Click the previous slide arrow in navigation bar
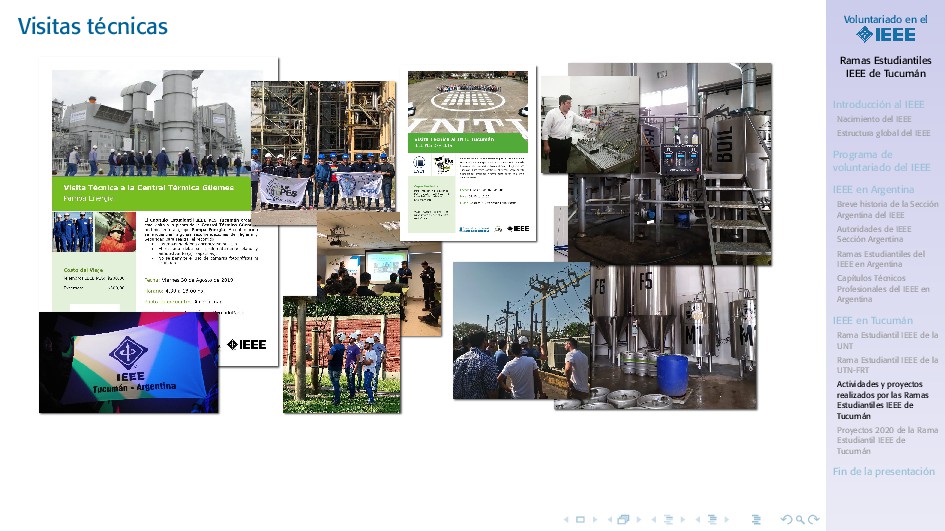The image size is (945, 531). (566, 519)
